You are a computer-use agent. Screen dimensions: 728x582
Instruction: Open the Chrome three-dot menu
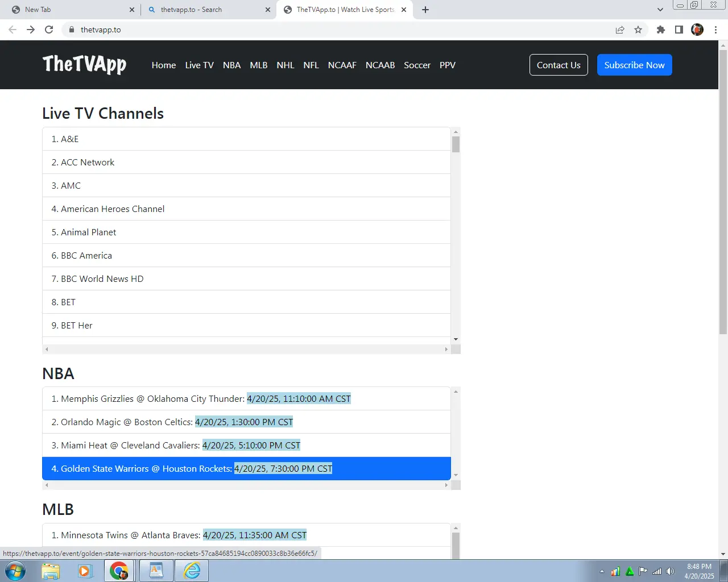click(715, 30)
